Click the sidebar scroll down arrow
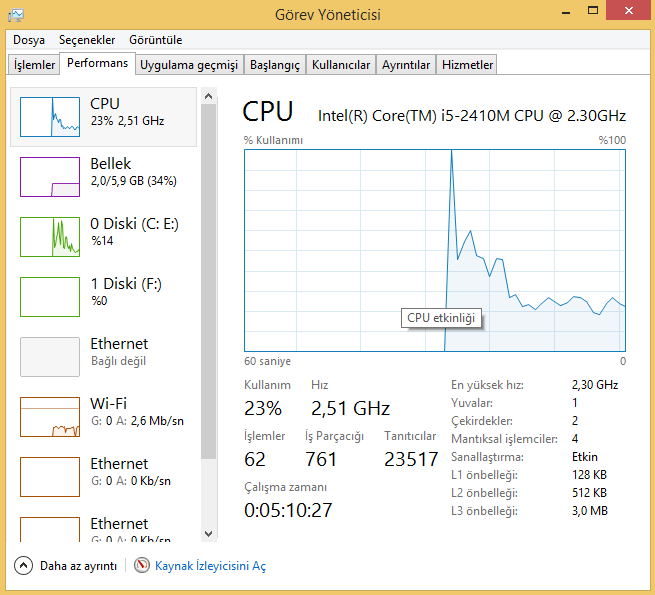The image size is (655, 595). click(208, 534)
